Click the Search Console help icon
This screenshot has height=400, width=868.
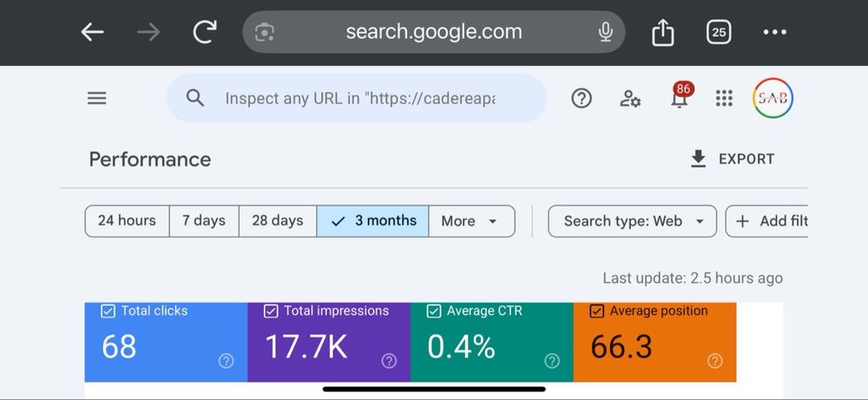(x=582, y=99)
